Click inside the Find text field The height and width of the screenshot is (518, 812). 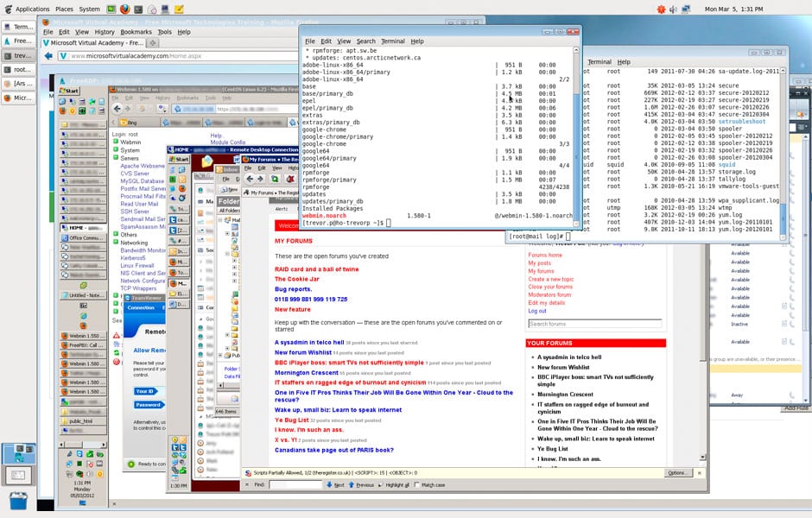(x=295, y=485)
